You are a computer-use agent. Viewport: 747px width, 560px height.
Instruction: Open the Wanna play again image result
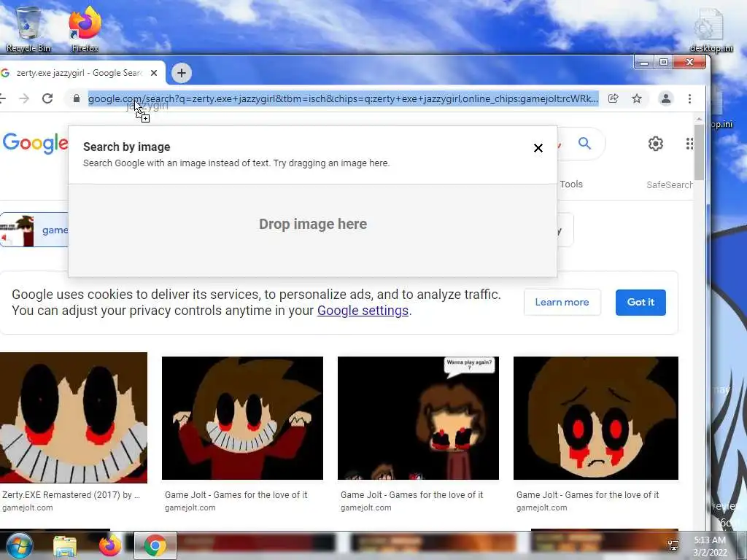418,418
